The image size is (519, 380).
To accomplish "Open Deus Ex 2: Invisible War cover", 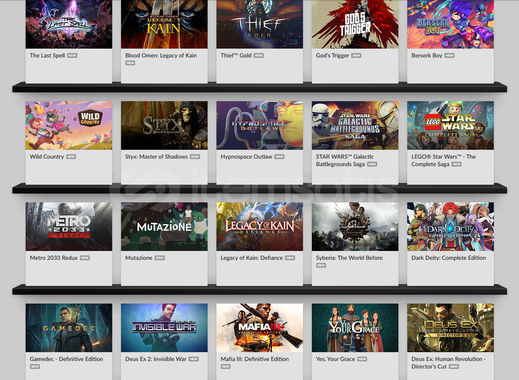I will click(x=164, y=328).
